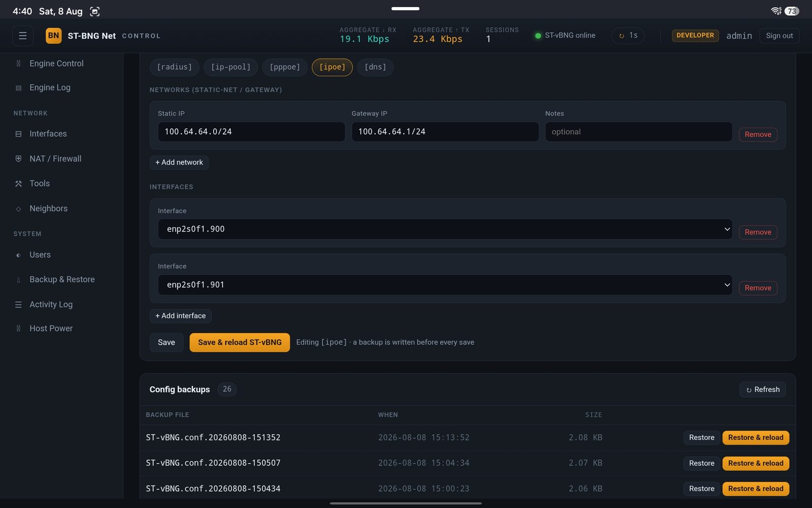Viewport: 812px width, 508px height.
Task: Refresh the Config backups list
Action: pos(762,390)
